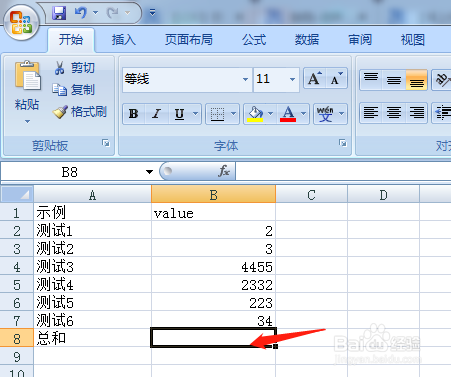Expand the font size dropdown arrow
Viewport: 451px width, 377px height.
292,79
